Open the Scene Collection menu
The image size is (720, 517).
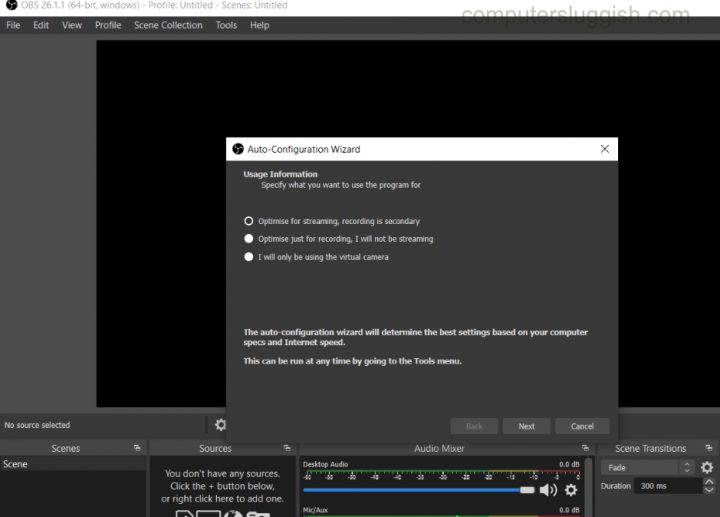click(x=168, y=25)
